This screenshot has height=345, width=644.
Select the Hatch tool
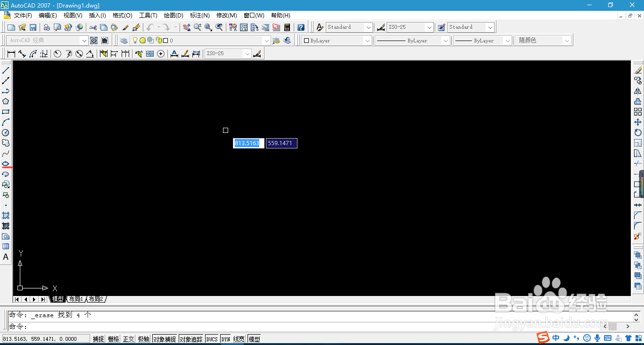click(x=6, y=215)
